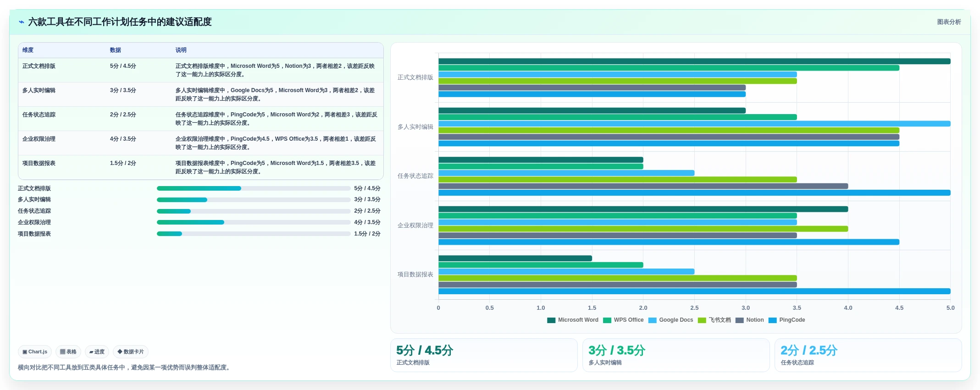The height and width of the screenshot is (390, 980).
Task: Select the 进度 tag chip
Action: click(97, 352)
